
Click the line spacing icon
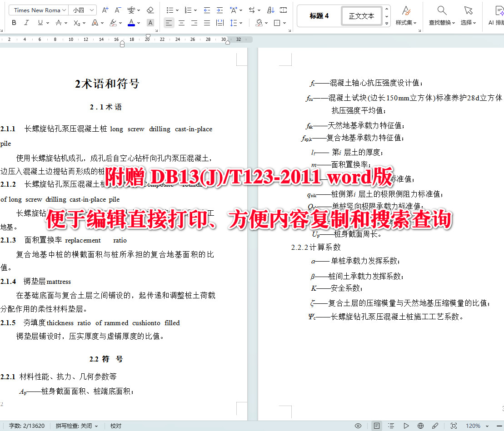[233, 23]
